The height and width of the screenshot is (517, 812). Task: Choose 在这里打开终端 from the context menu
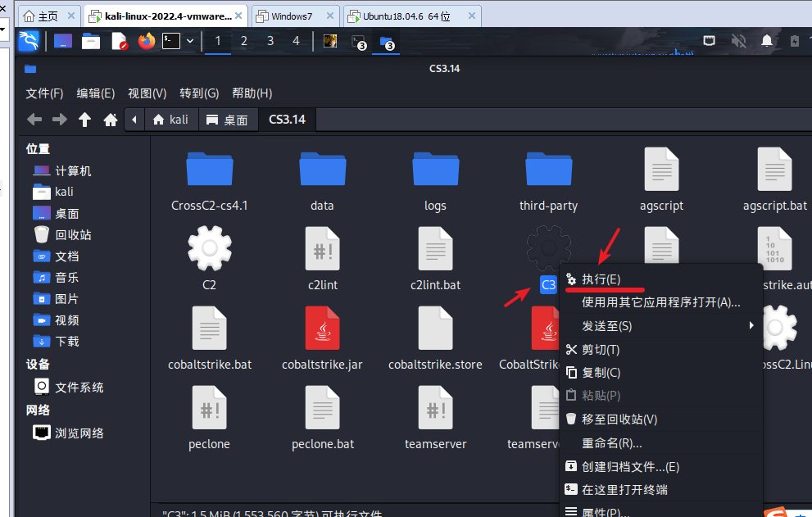tap(660, 489)
